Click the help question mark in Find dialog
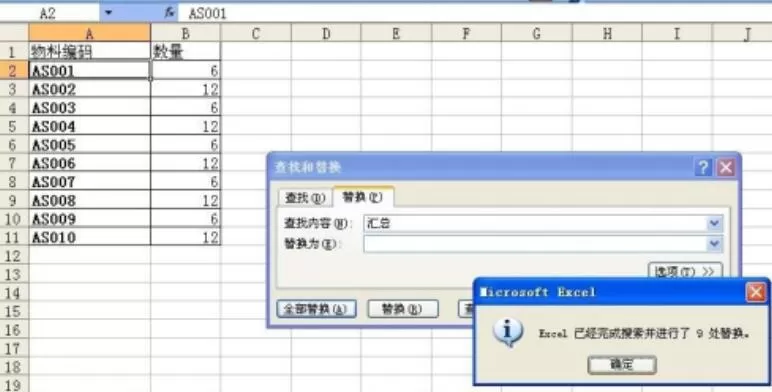 [703, 167]
